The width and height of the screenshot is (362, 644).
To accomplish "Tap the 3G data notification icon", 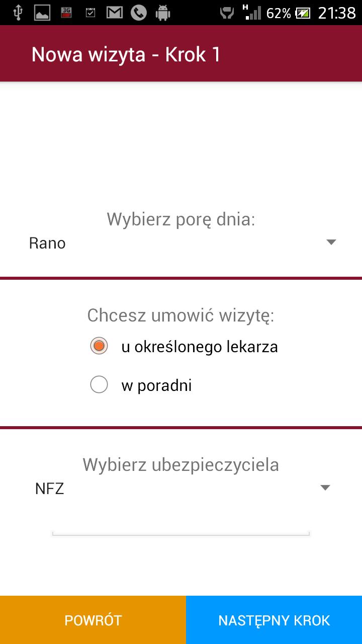I will 66,13.
